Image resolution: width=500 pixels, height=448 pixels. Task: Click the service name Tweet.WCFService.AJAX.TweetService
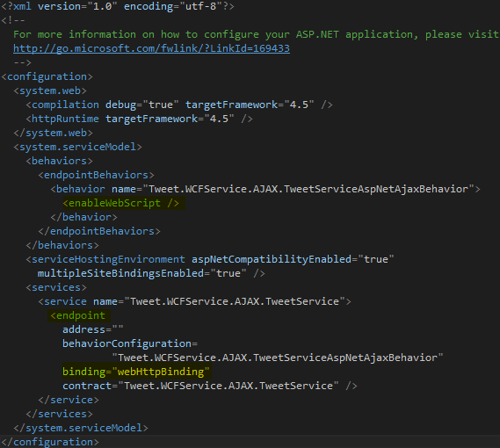pyautogui.click(x=238, y=301)
